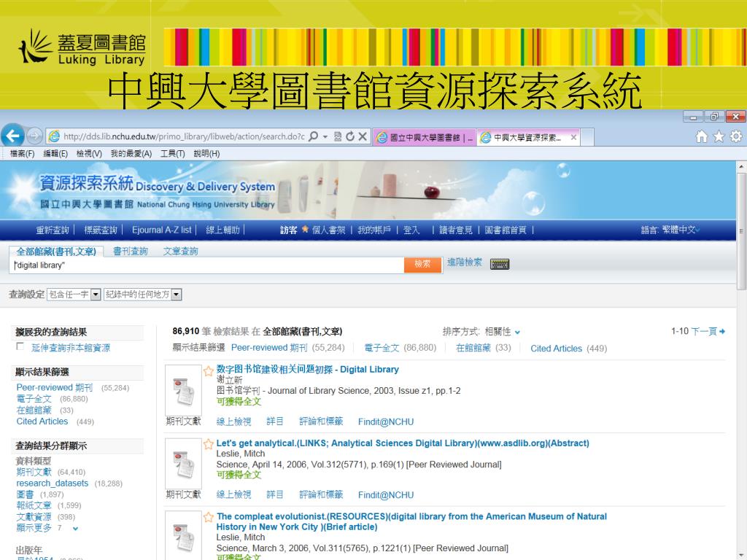The image size is (747, 560).
Task: Open 讀者意見 link
Action: coord(455,230)
